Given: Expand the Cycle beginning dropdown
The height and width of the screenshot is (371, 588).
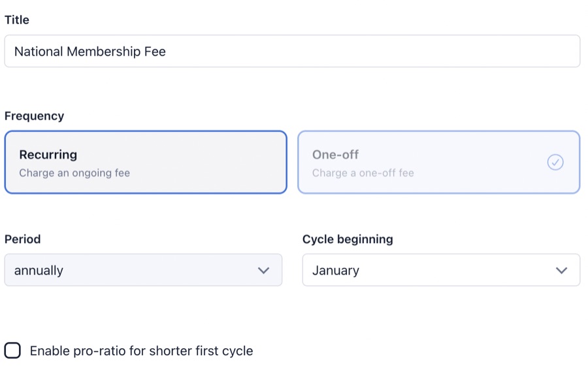Looking at the screenshot, I should (440, 270).
